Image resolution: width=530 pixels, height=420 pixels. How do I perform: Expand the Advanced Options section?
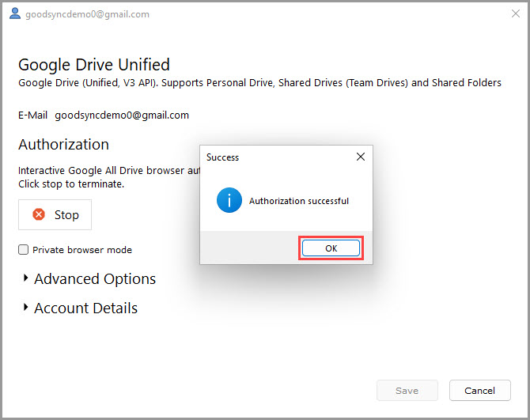pyautogui.click(x=90, y=278)
